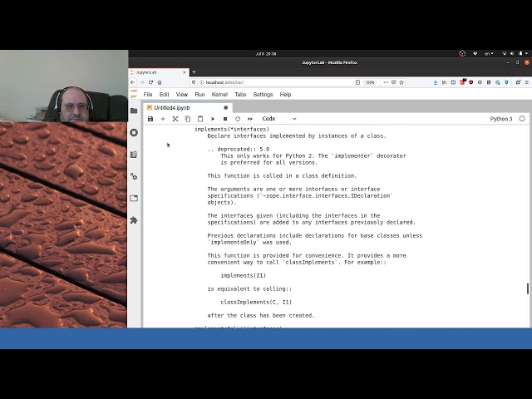Open the cell type Code dropdown
Viewport: 532px width, 399px height.
279,119
